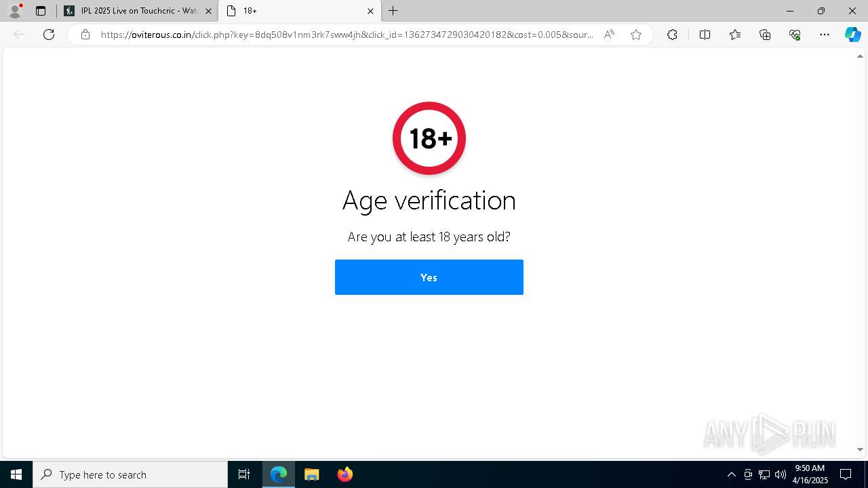Open File Explorer from taskbar

pos(311,474)
